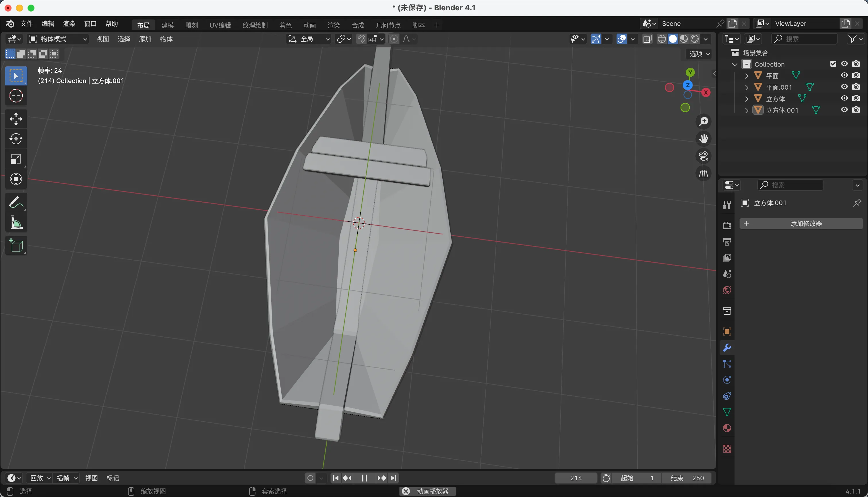Open the 全局 transform orientation dropdown

[309, 39]
